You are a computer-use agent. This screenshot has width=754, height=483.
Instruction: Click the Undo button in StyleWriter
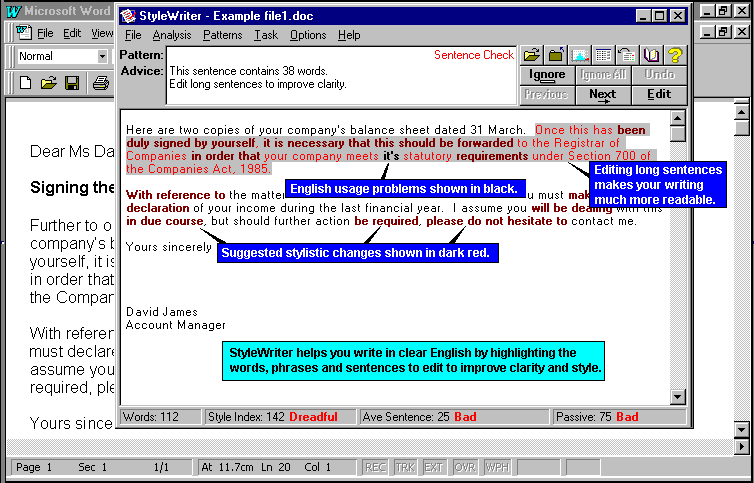(659, 75)
